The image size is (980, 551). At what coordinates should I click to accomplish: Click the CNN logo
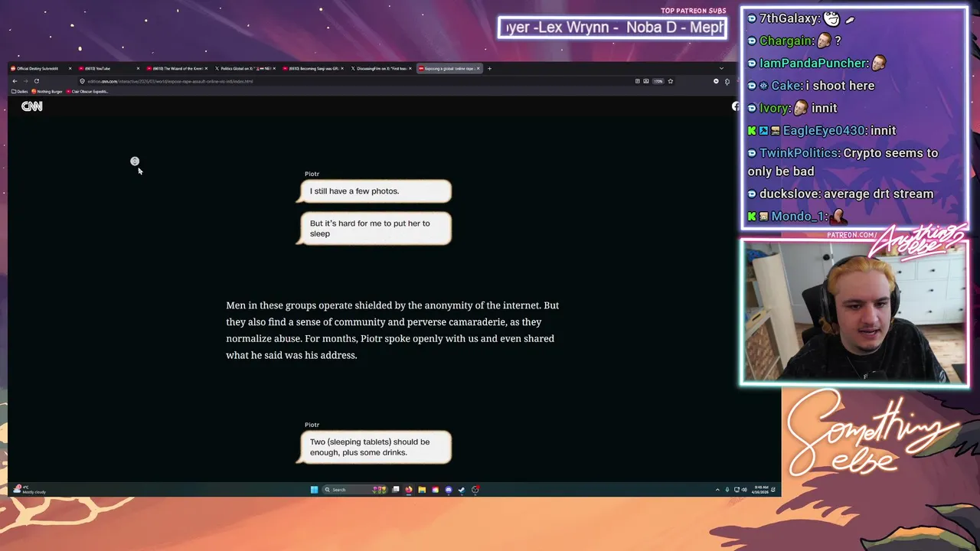click(x=31, y=106)
